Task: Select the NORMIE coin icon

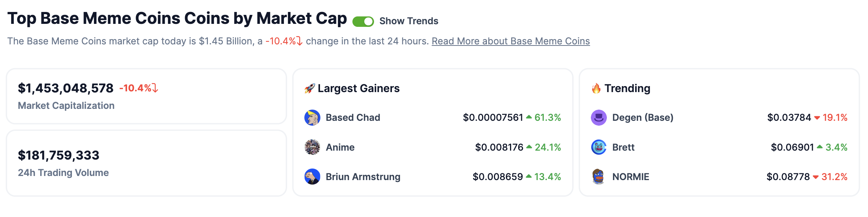Action: coord(598,177)
